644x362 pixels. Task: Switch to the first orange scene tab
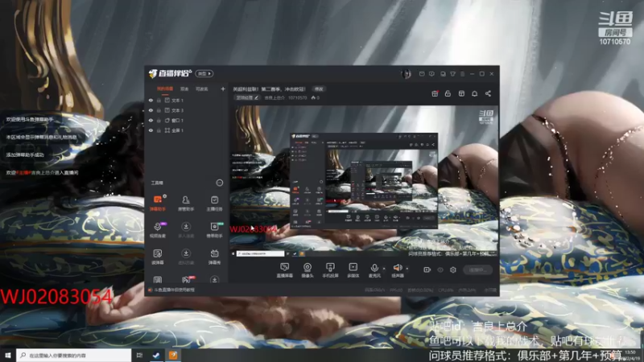click(x=165, y=88)
